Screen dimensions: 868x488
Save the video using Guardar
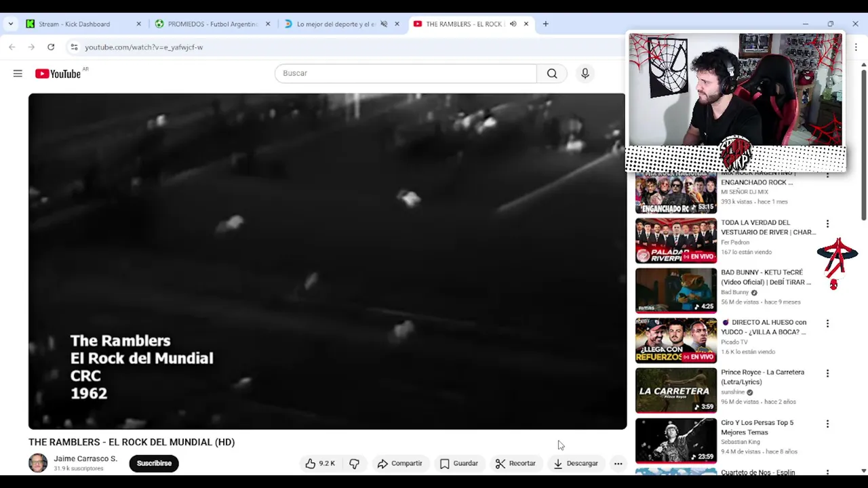459,464
